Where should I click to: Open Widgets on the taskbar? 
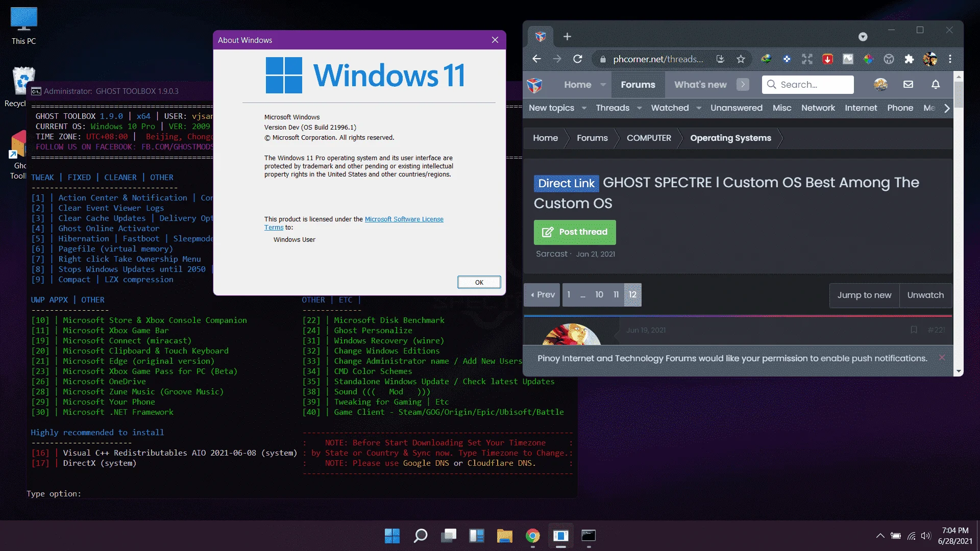[476, 536]
